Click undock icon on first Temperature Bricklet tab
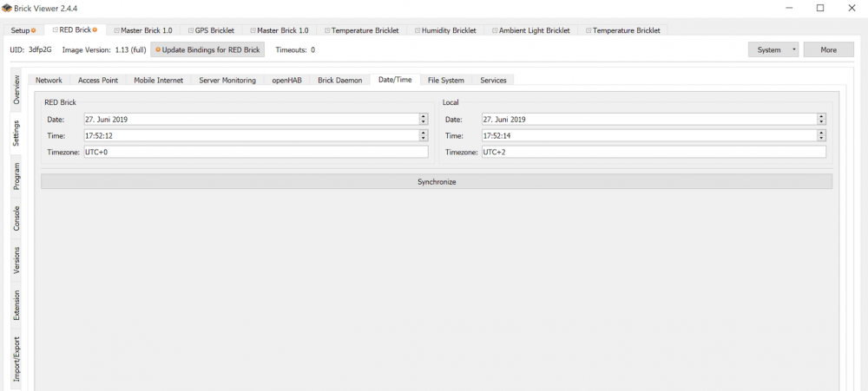The height and width of the screenshot is (391, 868). [327, 30]
